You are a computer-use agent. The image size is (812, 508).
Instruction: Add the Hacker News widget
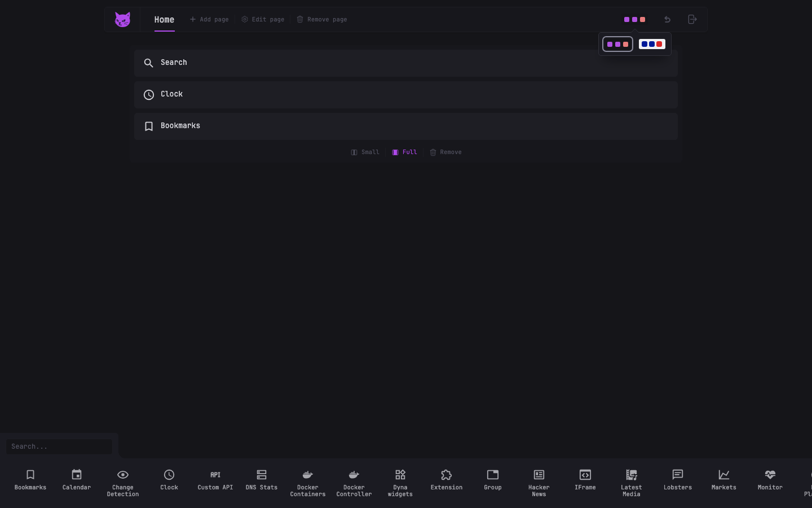coord(539,483)
